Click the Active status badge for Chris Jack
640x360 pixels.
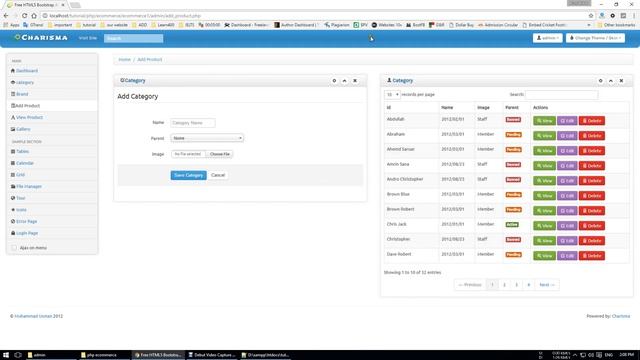pos(512,225)
